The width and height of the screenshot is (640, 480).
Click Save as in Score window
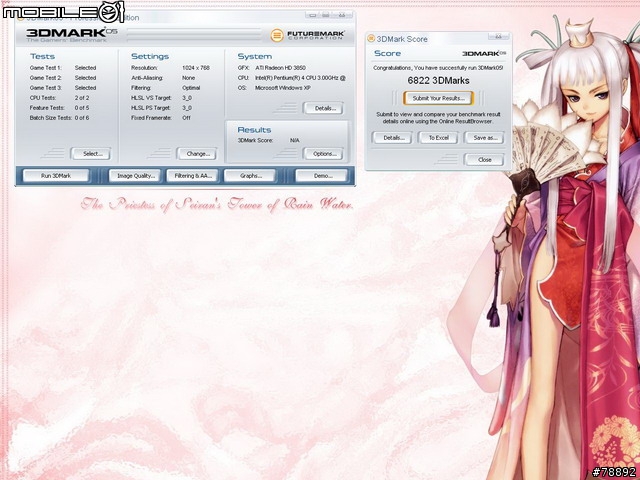(484, 138)
